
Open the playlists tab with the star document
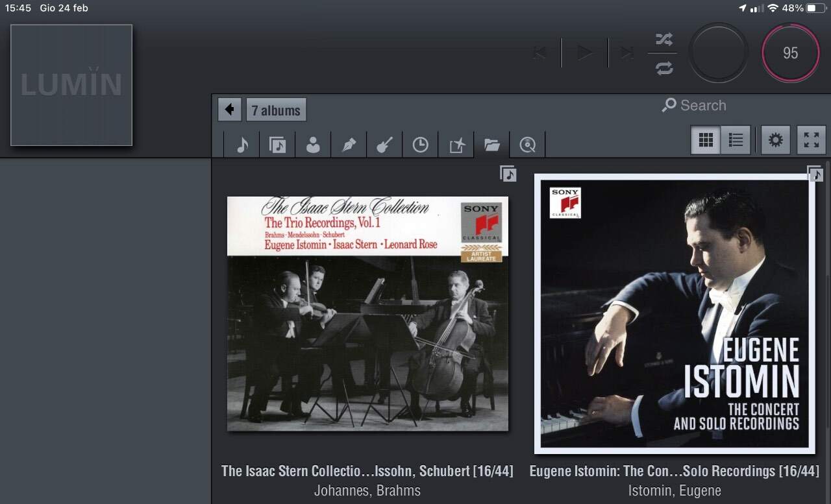pos(456,145)
